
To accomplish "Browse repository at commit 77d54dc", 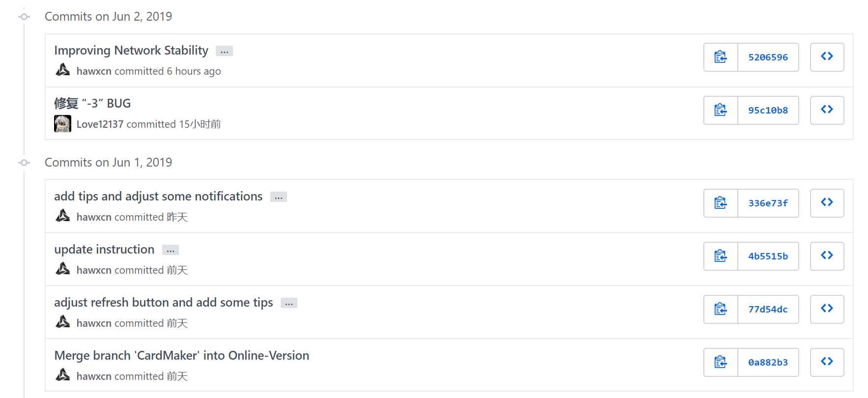I will tap(827, 309).
